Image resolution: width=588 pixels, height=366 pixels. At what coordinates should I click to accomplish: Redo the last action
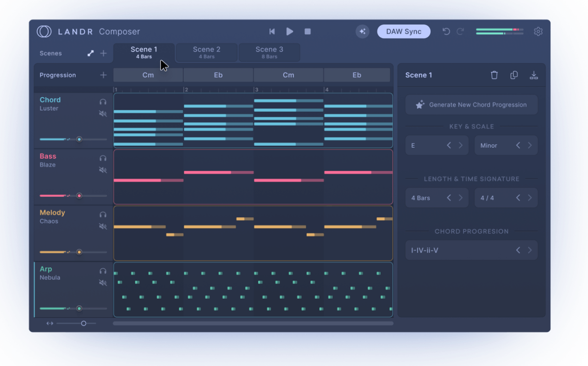tap(460, 31)
